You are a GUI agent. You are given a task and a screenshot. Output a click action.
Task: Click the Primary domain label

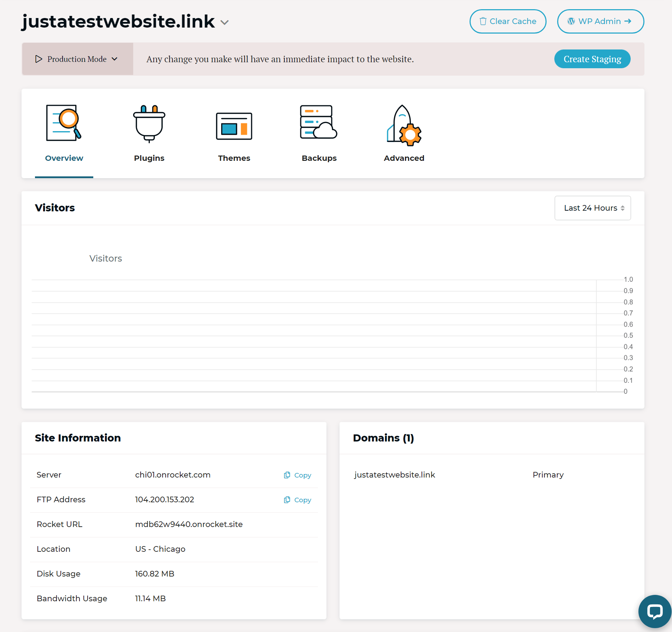point(548,475)
